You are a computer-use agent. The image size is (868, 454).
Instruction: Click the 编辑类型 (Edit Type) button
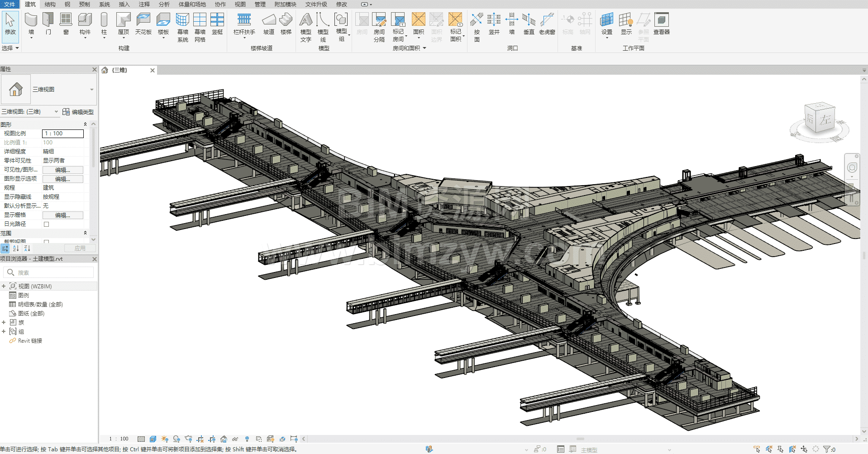point(78,112)
